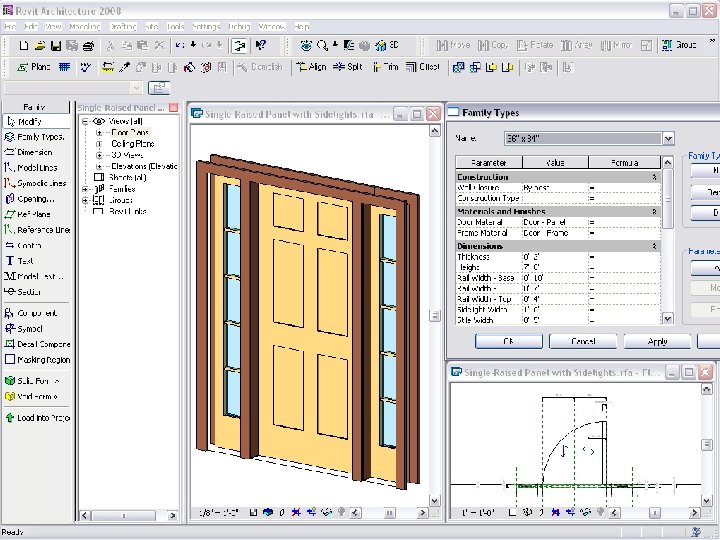
Task: Click the Height value cell
Action: click(553, 267)
